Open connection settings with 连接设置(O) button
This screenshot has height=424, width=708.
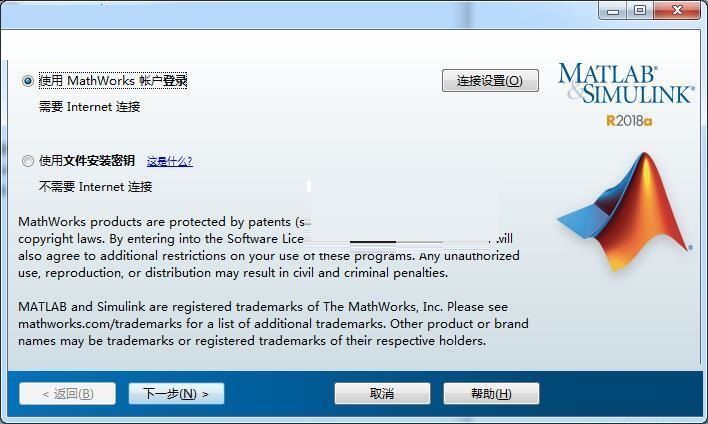click(490, 81)
